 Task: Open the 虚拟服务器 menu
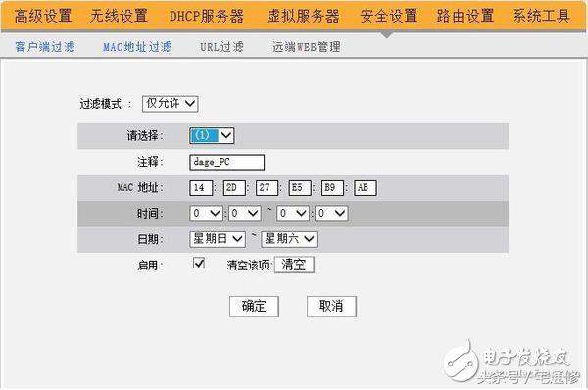[x=303, y=16]
